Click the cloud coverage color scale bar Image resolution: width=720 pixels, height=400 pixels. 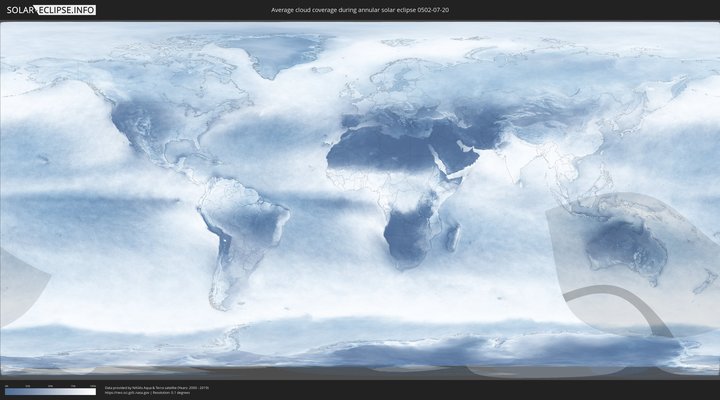coord(51,392)
